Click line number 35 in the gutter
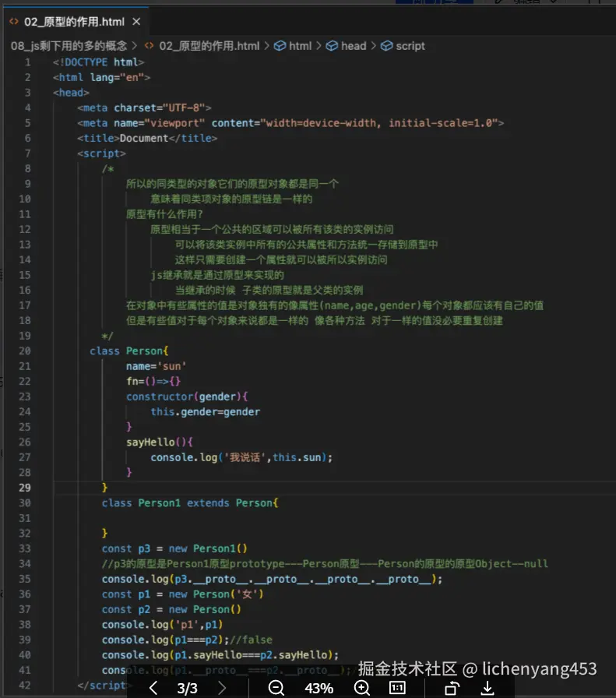Image resolution: width=616 pixels, height=698 pixels. pos(25,579)
